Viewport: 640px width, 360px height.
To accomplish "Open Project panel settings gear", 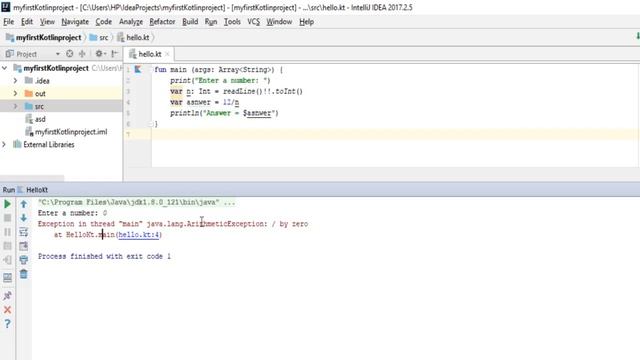I will pos(100,53).
